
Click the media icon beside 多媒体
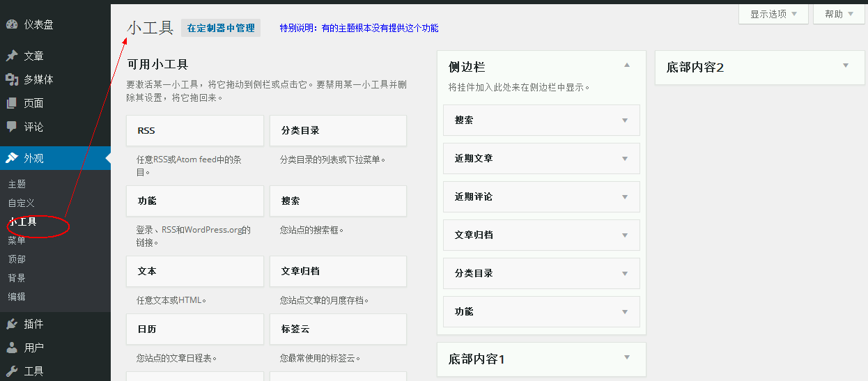point(12,79)
